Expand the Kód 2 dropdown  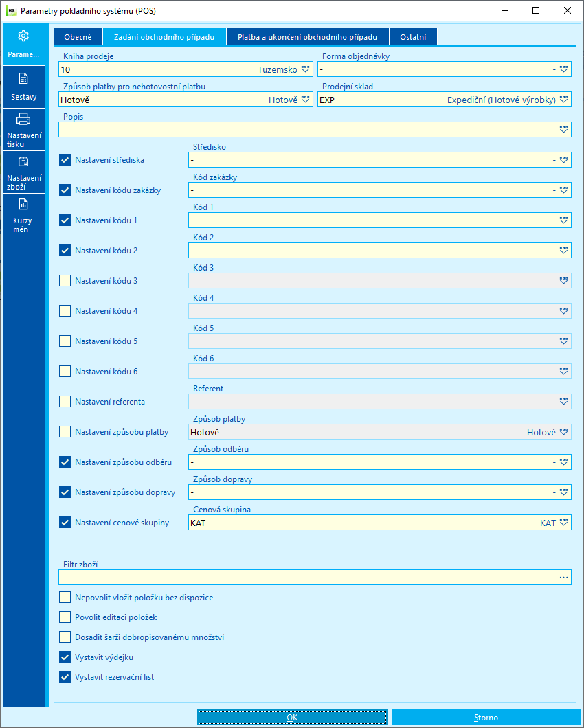click(563, 251)
